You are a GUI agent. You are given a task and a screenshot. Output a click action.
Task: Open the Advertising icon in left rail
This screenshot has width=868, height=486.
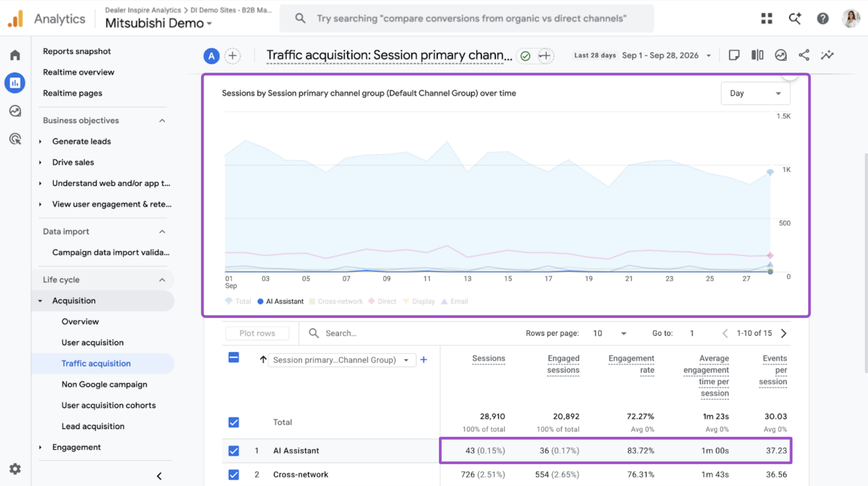pyautogui.click(x=15, y=139)
